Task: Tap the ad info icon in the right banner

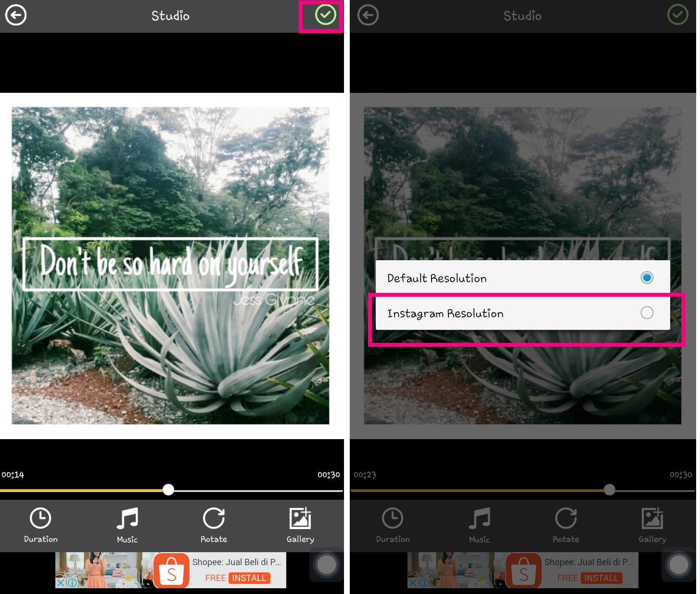Action: pos(424,582)
